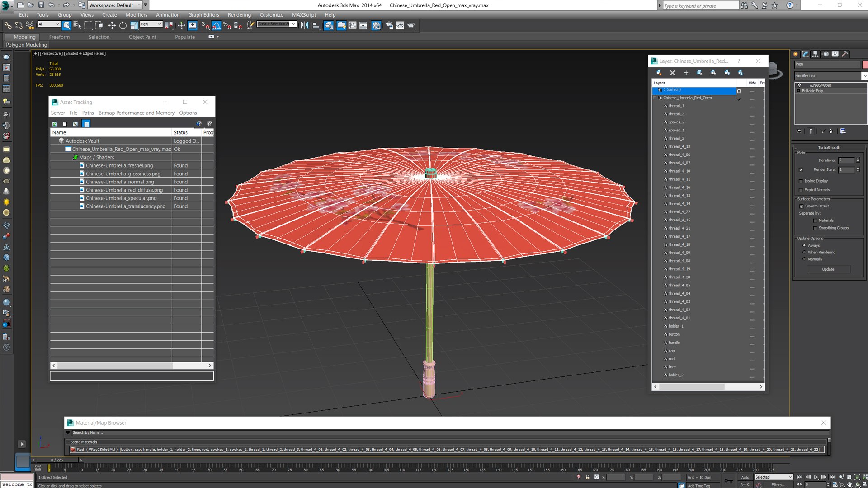Collapse the TurboSmooth rollout header
The image size is (868, 488).
coord(829,148)
